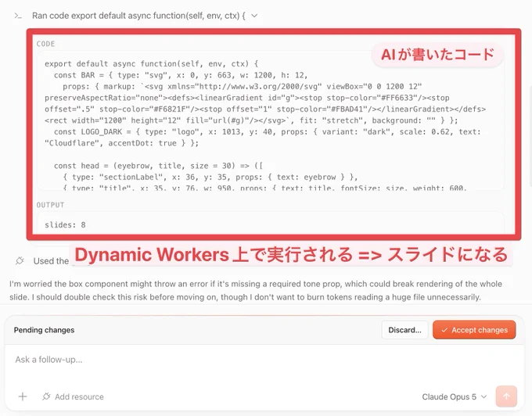Click the 'Used the' tool call text
The height and width of the screenshot is (416, 532).
pyautogui.click(x=51, y=260)
